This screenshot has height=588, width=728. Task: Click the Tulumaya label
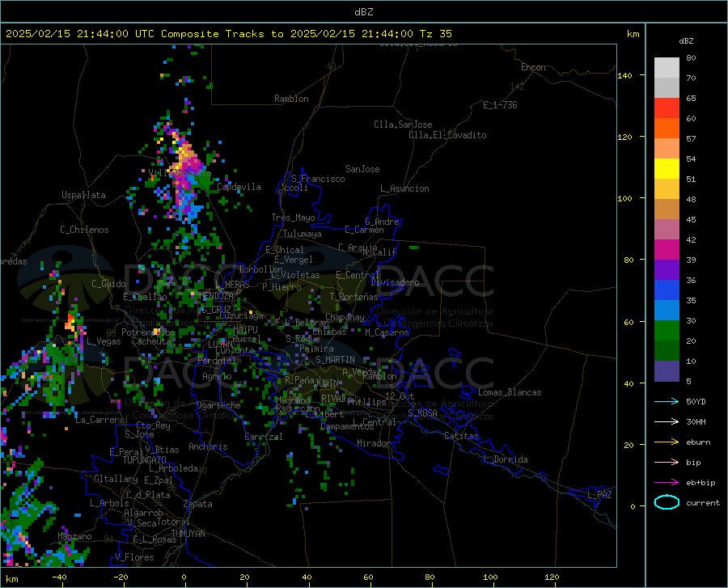point(303,234)
